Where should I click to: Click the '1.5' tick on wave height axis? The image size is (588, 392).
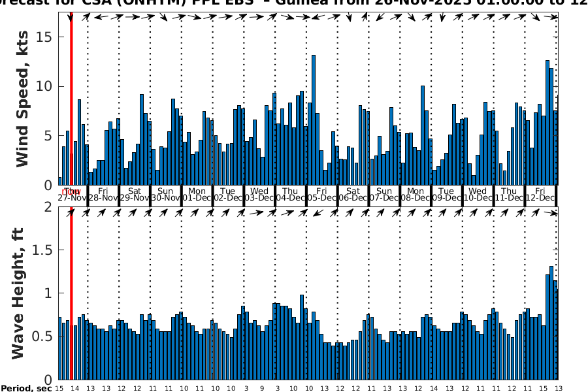click(x=42, y=250)
